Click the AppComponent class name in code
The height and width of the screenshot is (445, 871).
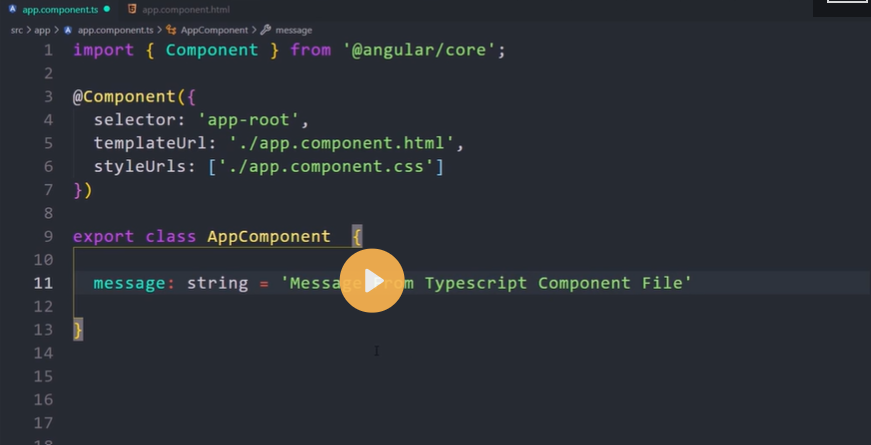coord(268,237)
